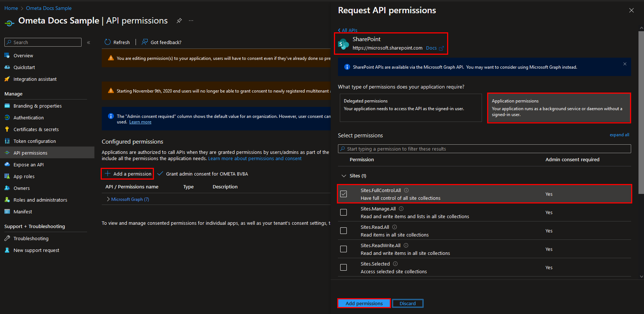Check the Sites.ReadWrite.All checkbox

coord(343,249)
